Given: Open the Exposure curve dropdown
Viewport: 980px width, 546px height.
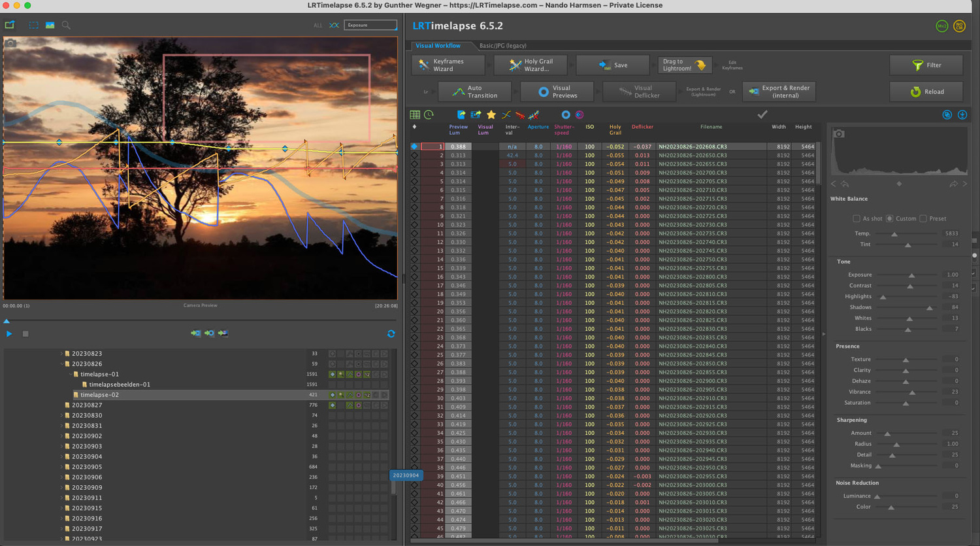Looking at the screenshot, I should (x=370, y=26).
